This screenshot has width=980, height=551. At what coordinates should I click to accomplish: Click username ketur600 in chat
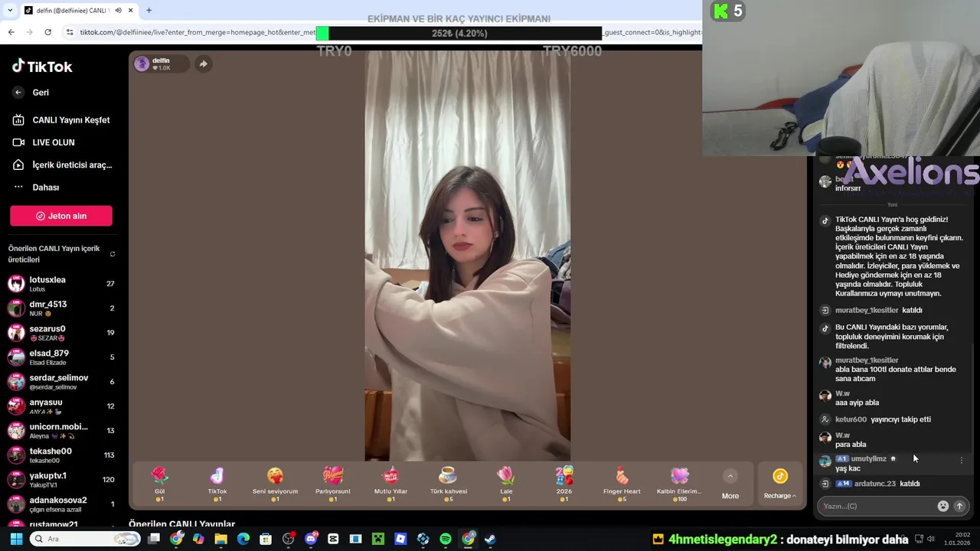tap(851, 419)
